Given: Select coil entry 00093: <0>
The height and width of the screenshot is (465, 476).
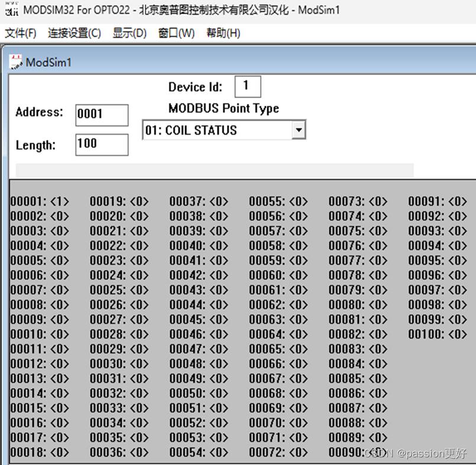Looking at the screenshot, I should [438, 231].
